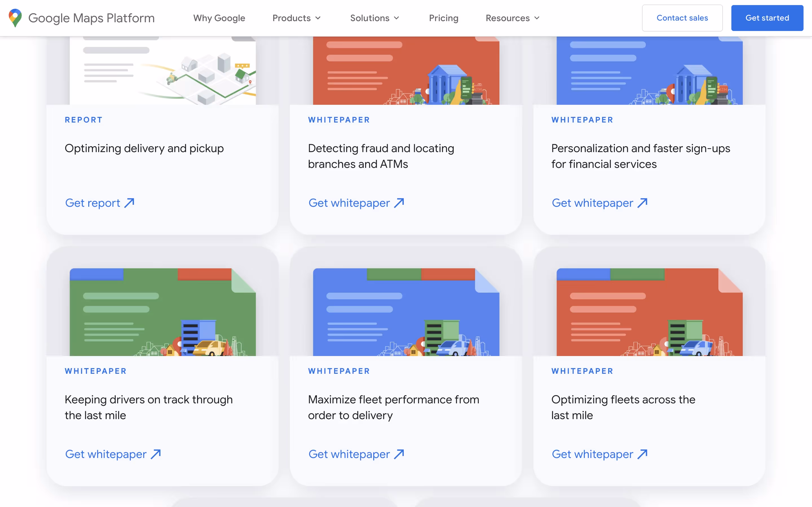Click arrow icon beside Maximize fleet whitepaper link
812x507 pixels.
click(399, 454)
